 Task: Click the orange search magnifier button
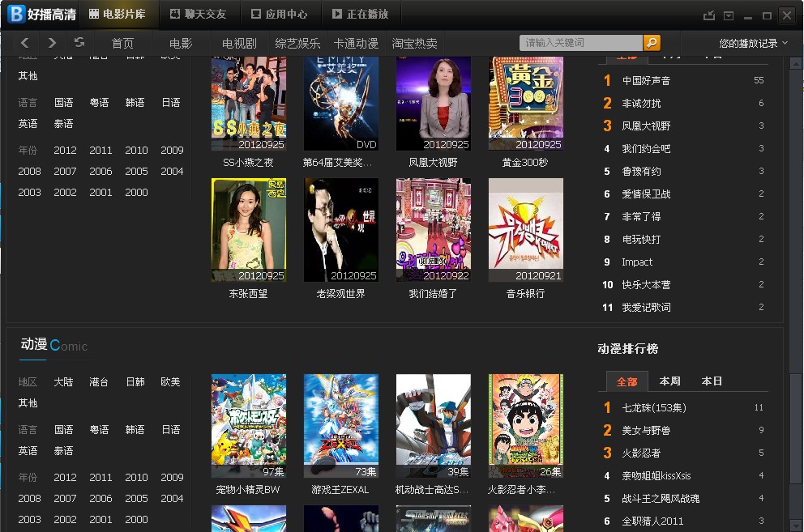pyautogui.click(x=651, y=43)
